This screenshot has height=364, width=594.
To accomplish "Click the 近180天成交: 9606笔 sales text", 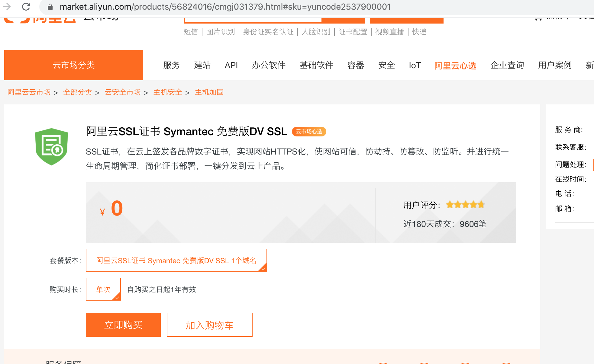I will (445, 224).
